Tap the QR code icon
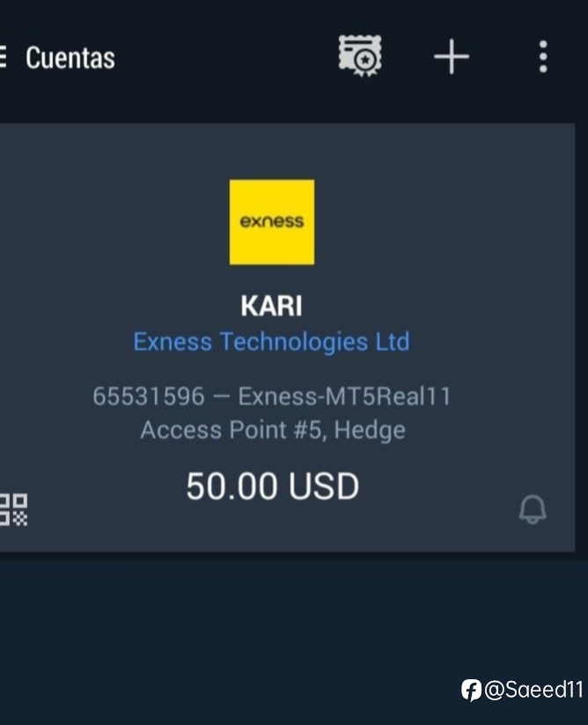The image size is (588, 725). (13, 509)
